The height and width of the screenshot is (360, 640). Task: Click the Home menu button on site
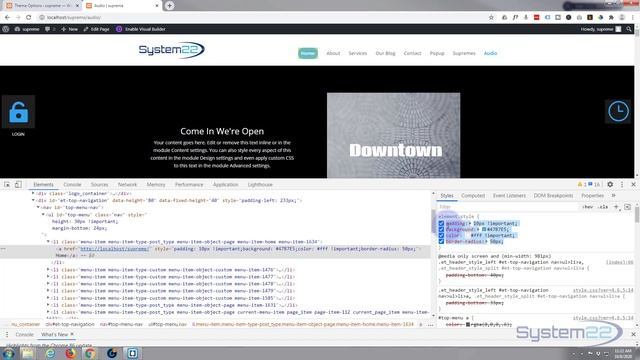pyautogui.click(x=308, y=53)
